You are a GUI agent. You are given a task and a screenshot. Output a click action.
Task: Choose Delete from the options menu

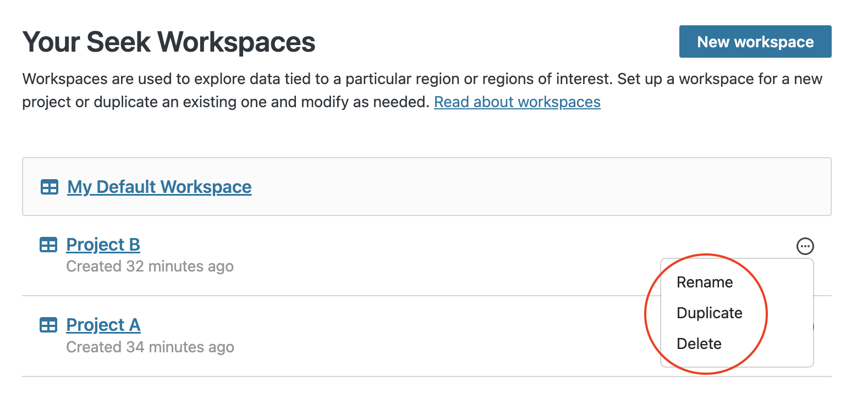[x=699, y=344]
